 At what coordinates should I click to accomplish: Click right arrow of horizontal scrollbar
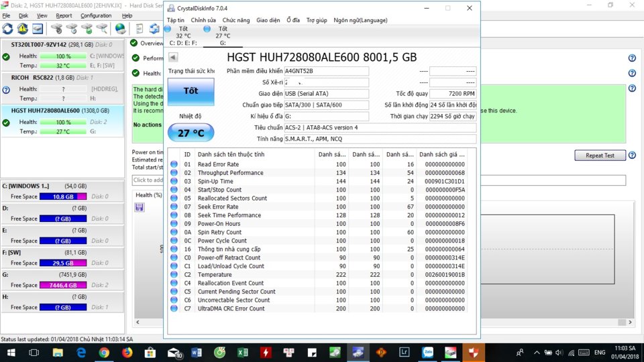point(630,322)
